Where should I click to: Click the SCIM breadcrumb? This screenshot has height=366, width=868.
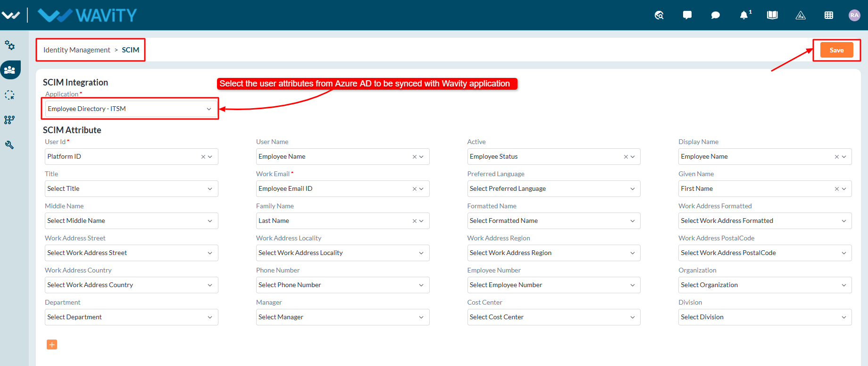coord(131,50)
